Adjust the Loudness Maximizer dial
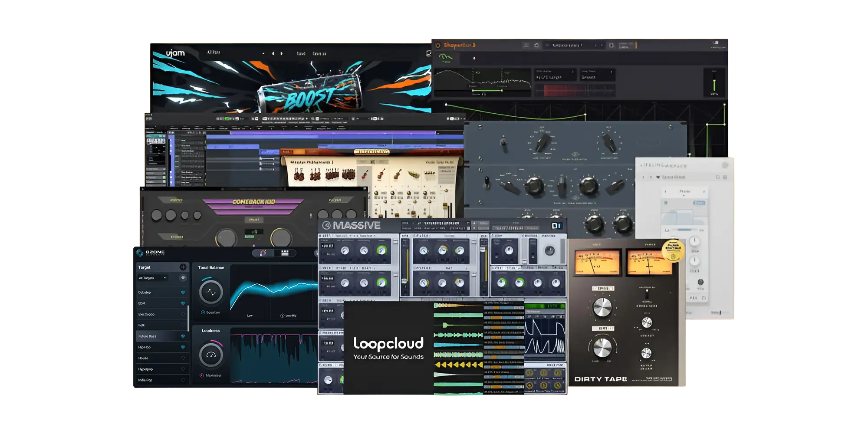Image resolution: width=868 pixels, height=434 pixels. click(211, 355)
